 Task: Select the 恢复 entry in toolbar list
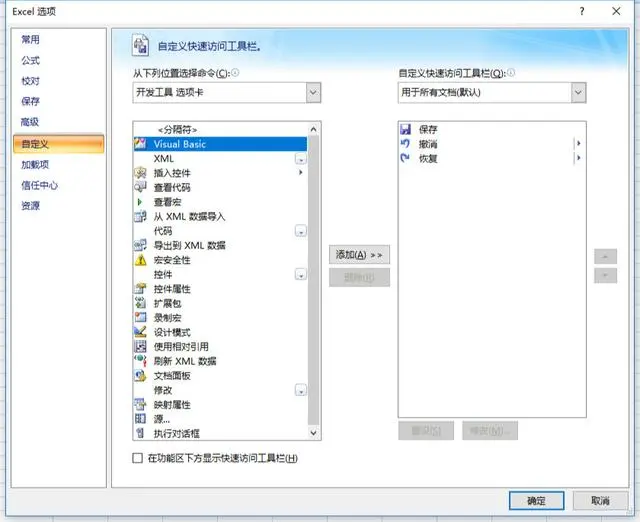492,158
